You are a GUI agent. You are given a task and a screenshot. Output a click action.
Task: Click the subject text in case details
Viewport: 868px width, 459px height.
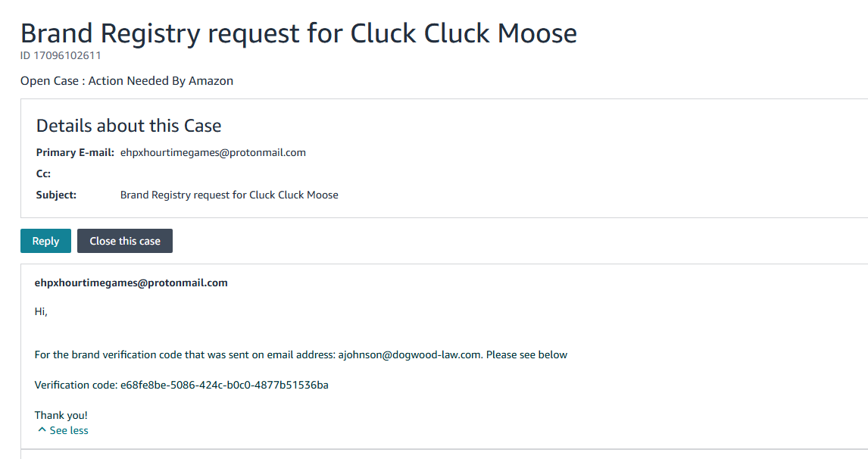coord(229,195)
